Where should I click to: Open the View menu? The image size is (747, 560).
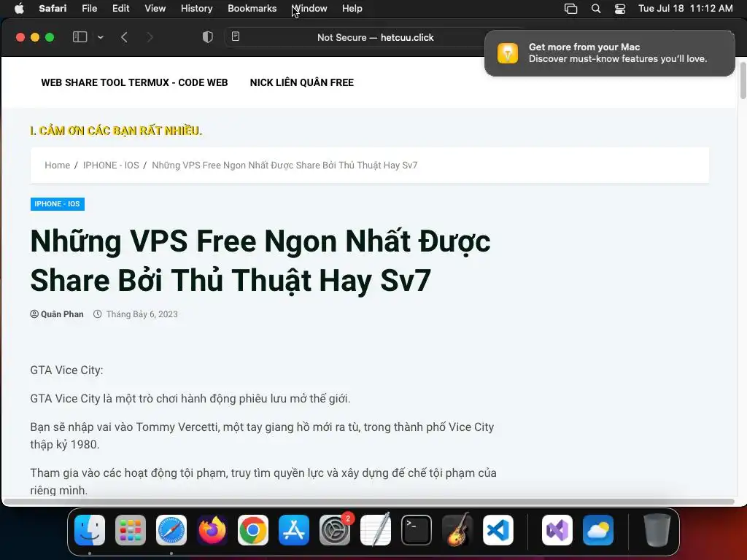click(x=155, y=9)
